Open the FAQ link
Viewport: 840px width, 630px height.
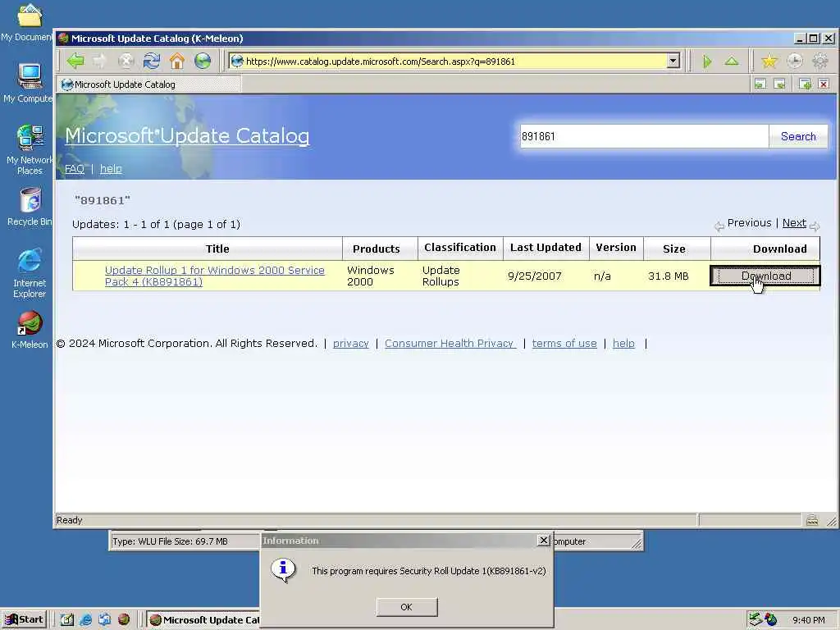(x=75, y=169)
